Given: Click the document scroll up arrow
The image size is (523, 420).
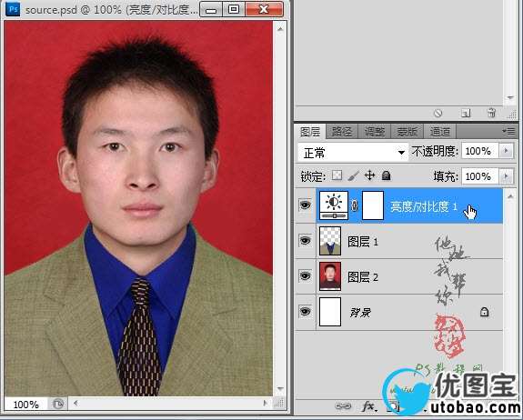Looking at the screenshot, I should tap(280, 29).
